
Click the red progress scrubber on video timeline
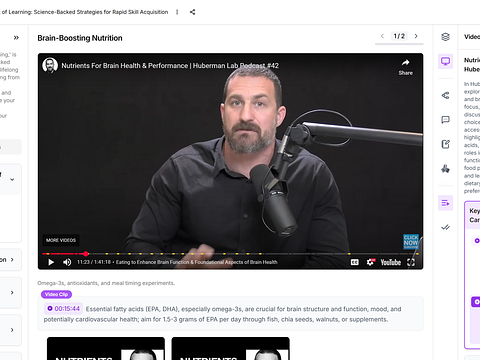point(86,254)
